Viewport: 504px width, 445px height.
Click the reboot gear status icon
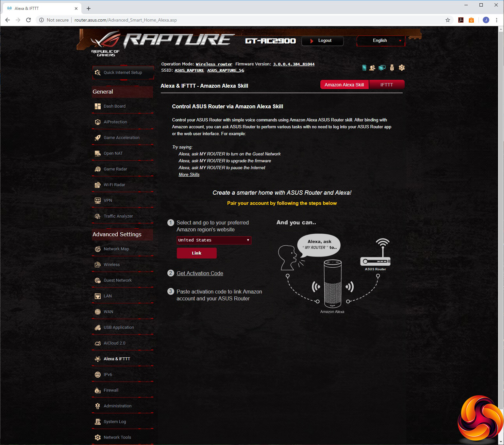coord(402,68)
